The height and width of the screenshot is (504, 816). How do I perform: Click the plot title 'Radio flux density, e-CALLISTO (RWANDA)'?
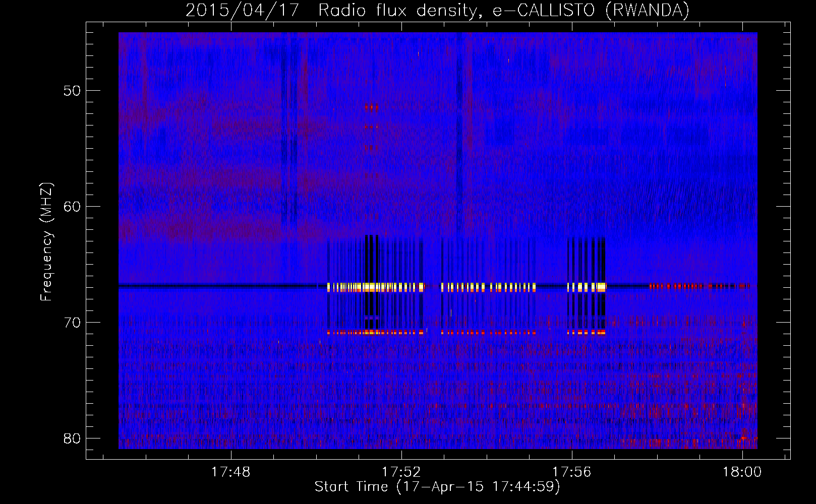[x=504, y=11]
